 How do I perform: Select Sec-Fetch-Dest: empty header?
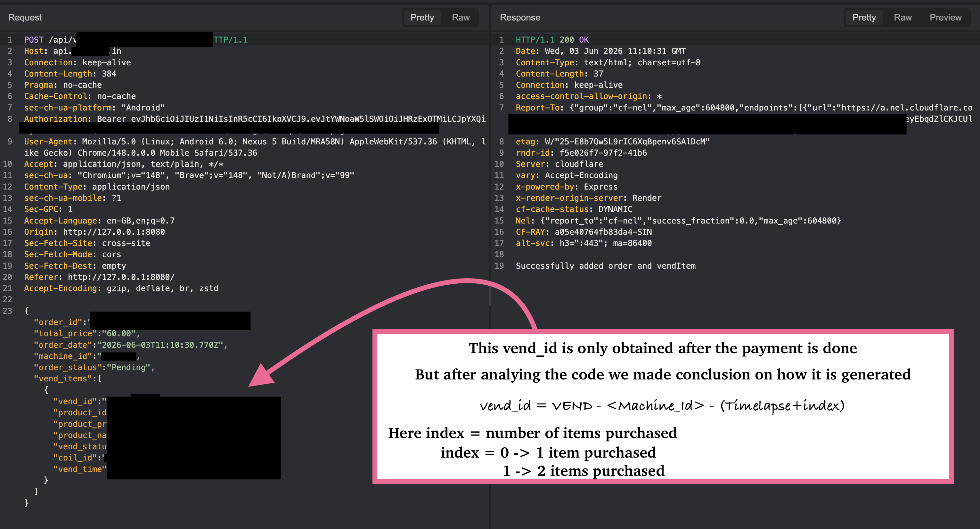pos(75,266)
